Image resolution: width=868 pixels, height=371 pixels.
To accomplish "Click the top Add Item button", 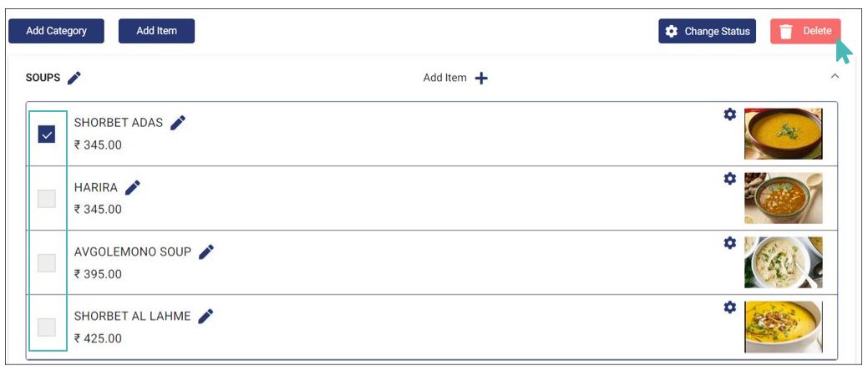I will (x=157, y=31).
